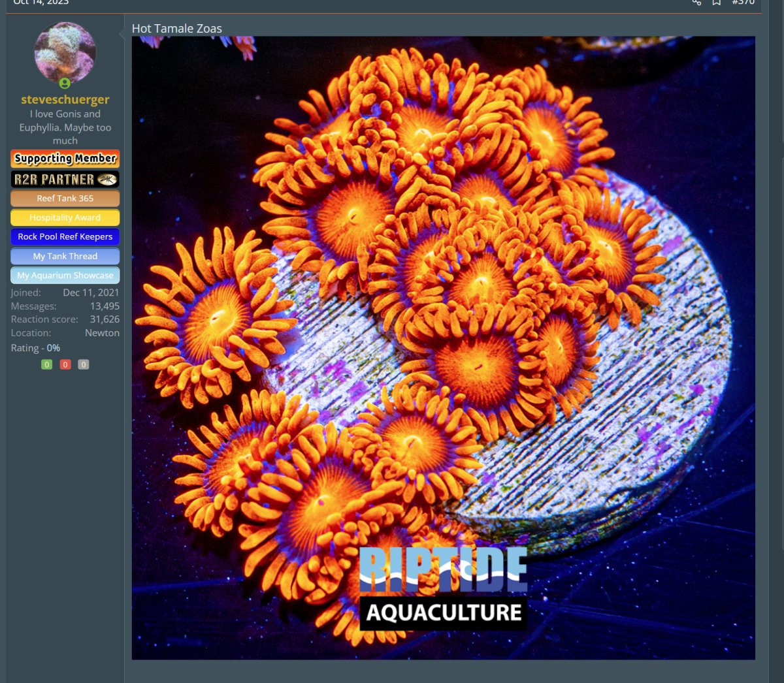The width and height of the screenshot is (784, 683).
Task: Click the Newton location link
Action: click(102, 332)
